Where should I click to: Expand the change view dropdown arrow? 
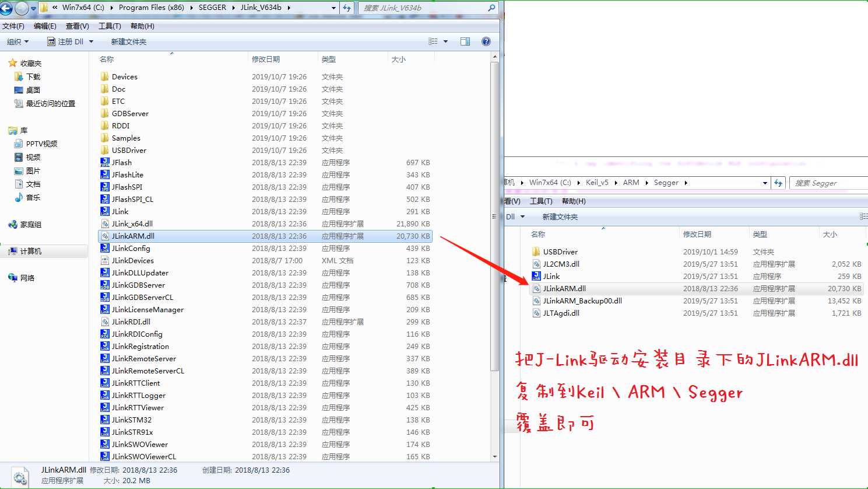(446, 41)
